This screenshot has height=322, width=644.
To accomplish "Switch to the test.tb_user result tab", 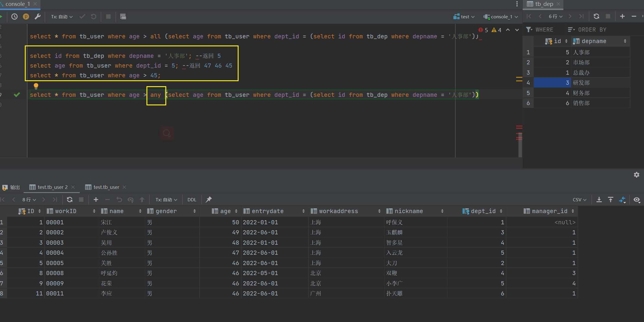I will click(x=106, y=187).
